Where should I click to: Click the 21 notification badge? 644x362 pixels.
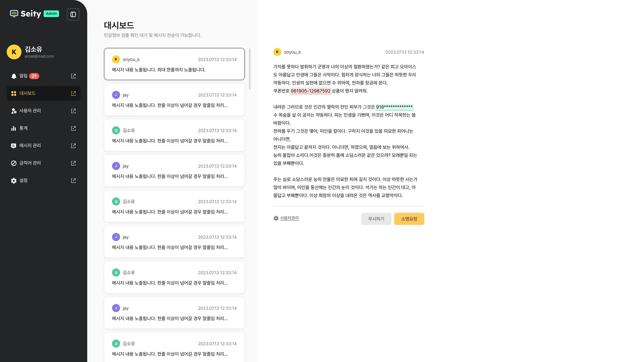click(x=34, y=76)
